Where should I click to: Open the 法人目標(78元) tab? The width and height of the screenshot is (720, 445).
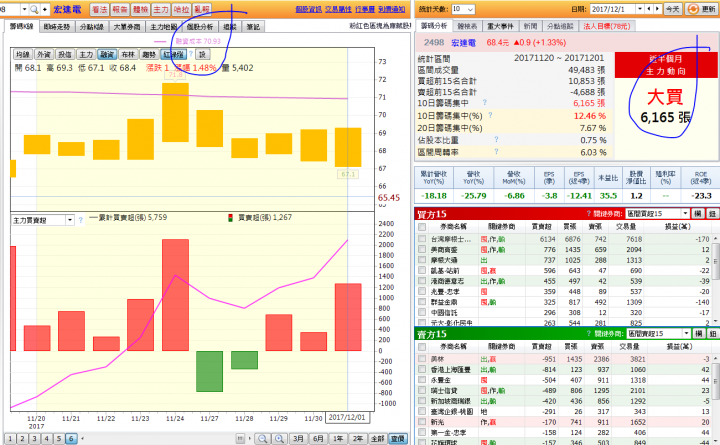coord(607,26)
